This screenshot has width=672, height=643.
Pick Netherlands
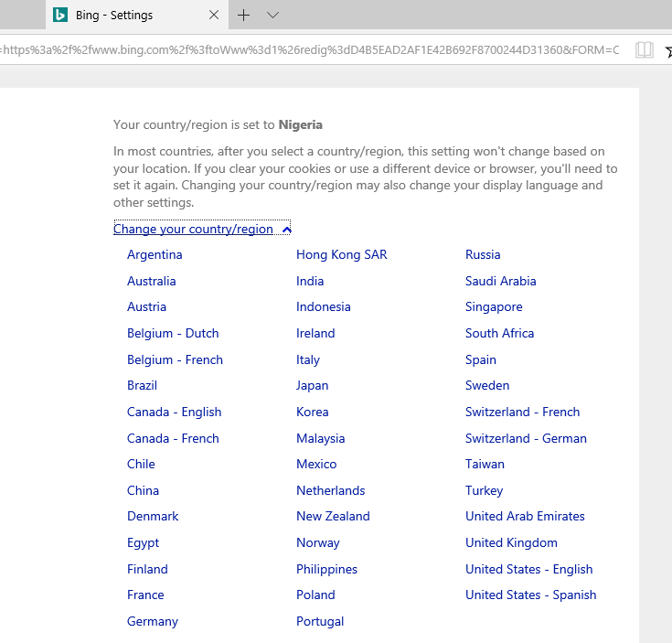(x=331, y=491)
